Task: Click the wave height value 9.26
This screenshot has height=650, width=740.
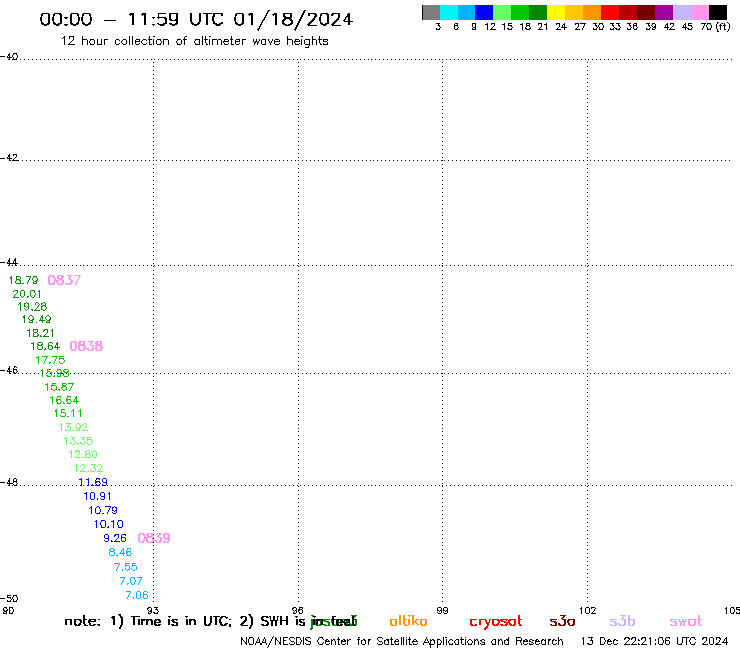Action: pos(115,538)
